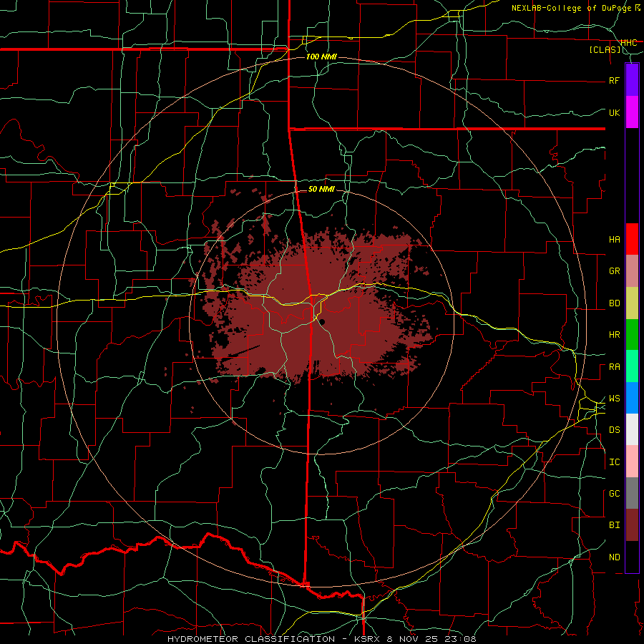Click the GC legend label
The height and width of the screenshot is (644, 644).
tap(615, 494)
